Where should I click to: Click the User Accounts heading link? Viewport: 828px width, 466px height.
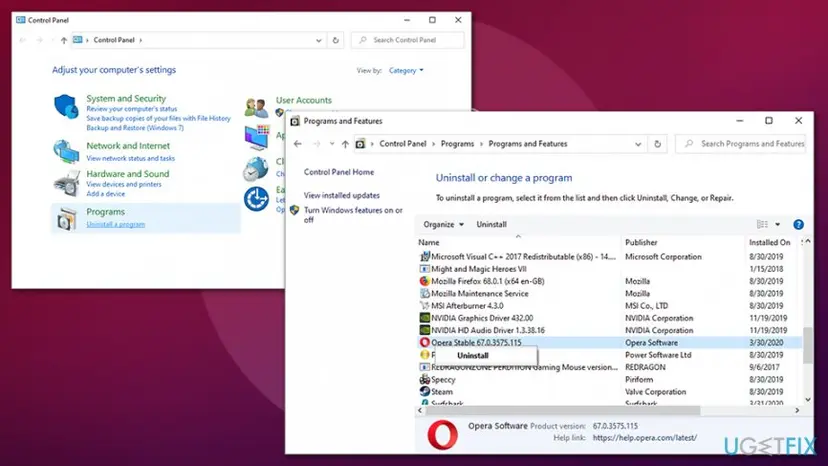[x=304, y=100]
